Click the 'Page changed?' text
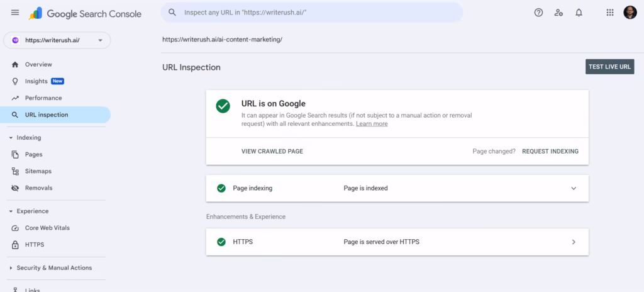644x292 pixels. [494, 151]
